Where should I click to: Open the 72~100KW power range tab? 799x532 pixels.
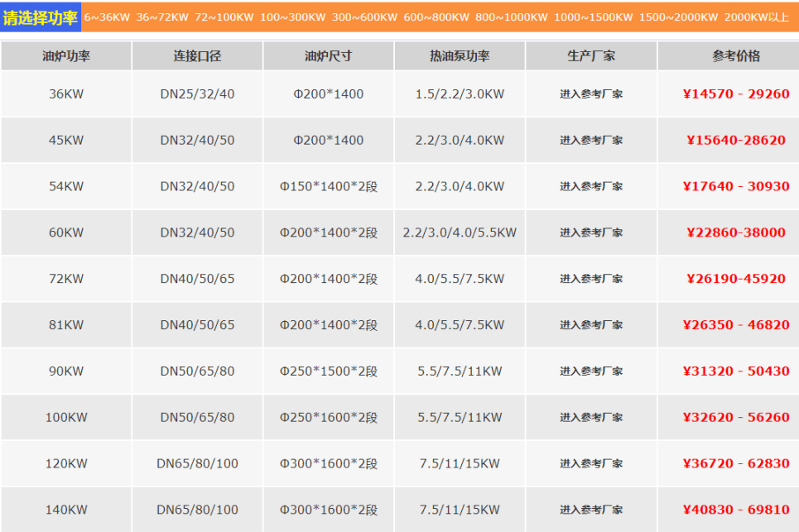pos(224,17)
